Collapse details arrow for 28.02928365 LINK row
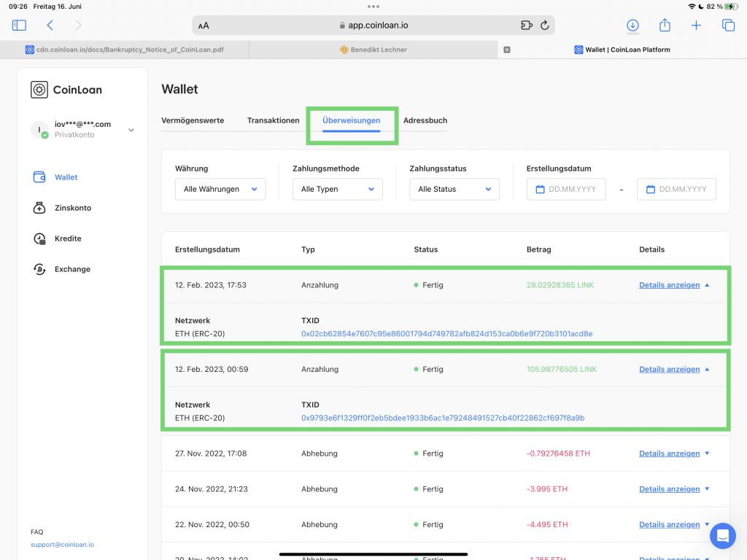 click(707, 285)
